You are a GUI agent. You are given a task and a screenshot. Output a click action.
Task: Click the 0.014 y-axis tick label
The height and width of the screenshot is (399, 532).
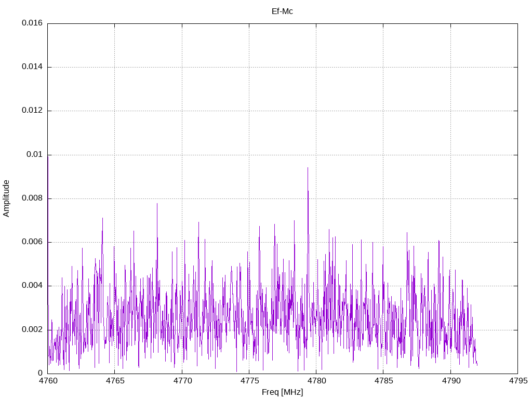click(32, 67)
